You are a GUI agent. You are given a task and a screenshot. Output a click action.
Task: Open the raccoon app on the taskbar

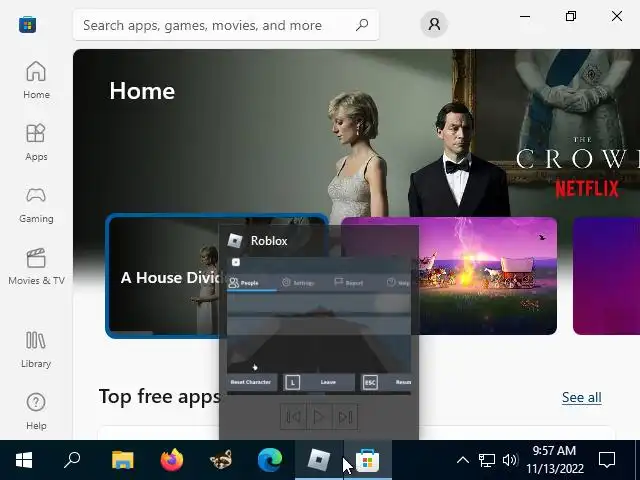[221, 460]
